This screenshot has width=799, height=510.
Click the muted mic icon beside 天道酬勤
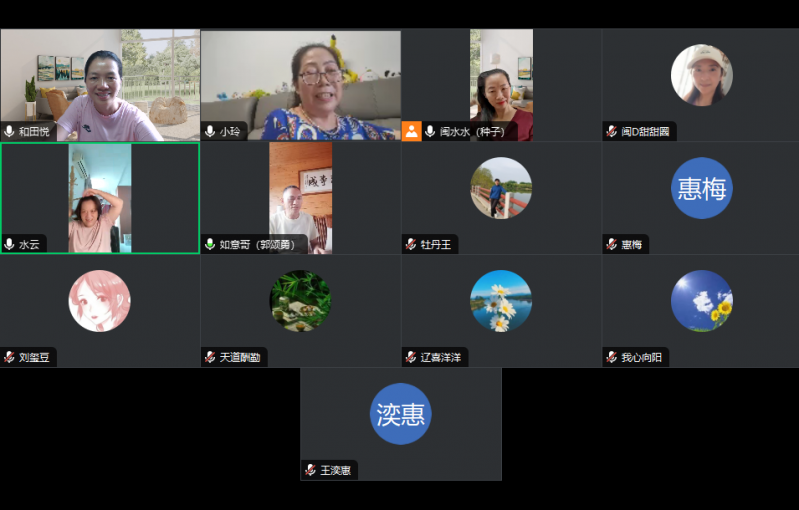(211, 357)
